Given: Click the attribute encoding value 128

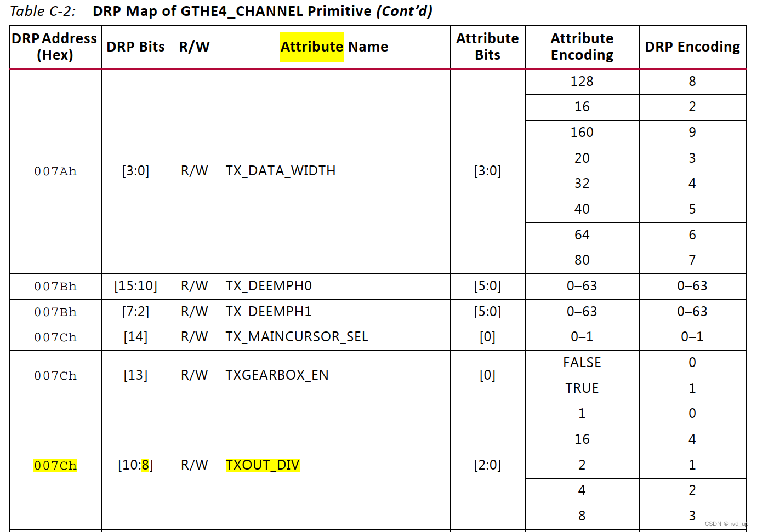Looking at the screenshot, I should tap(582, 82).
